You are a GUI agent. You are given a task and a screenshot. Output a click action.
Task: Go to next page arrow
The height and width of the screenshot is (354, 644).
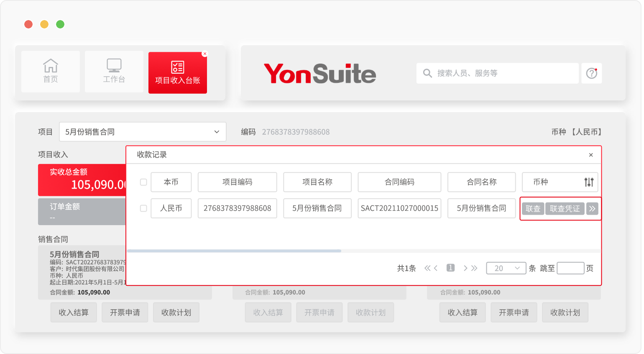[465, 268]
